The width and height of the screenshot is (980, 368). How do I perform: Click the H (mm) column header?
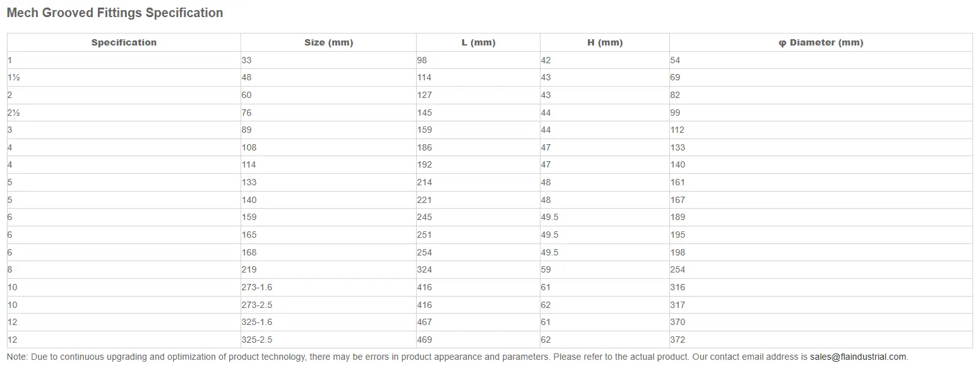click(605, 42)
